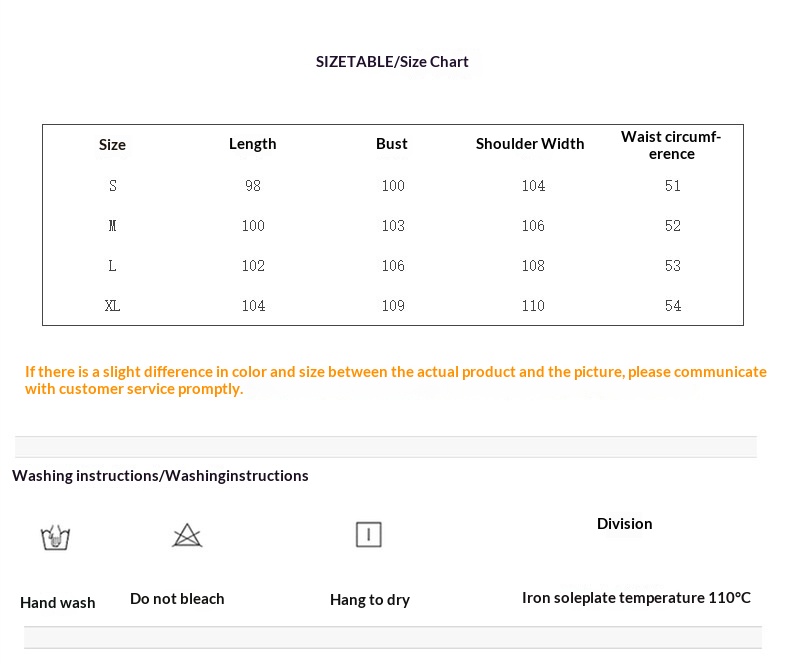Viewport: 790px width, 664px height.
Task: Click the Washing instructions heading
Action: (x=160, y=476)
